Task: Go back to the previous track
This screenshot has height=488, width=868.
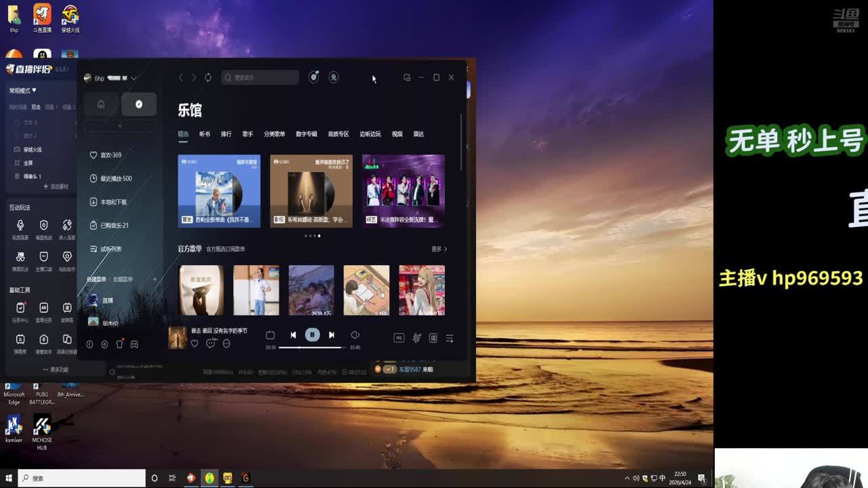Action: coord(293,335)
